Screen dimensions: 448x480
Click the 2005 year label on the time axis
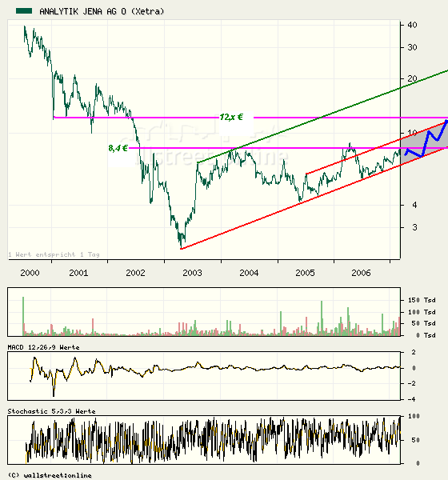(305, 273)
